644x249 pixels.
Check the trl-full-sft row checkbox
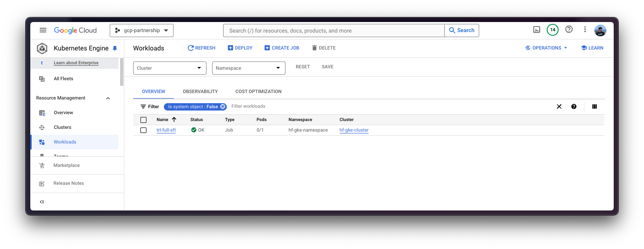(143, 130)
